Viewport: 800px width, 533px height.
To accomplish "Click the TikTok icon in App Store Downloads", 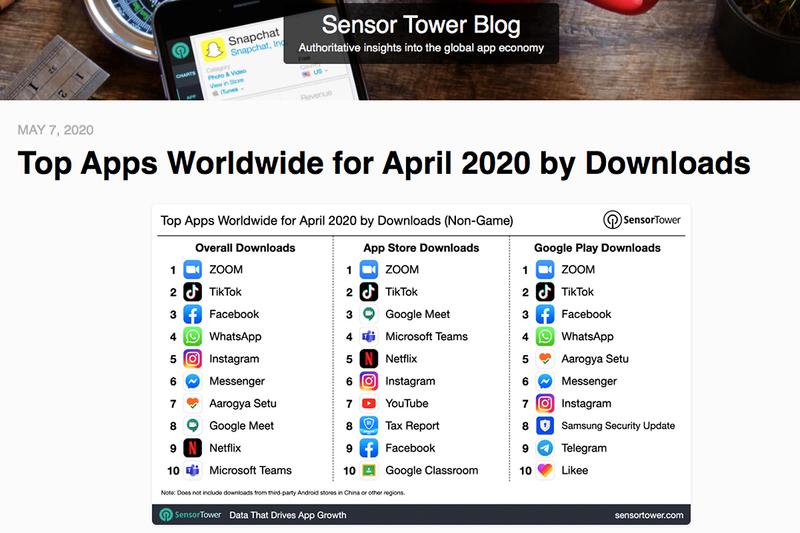I will [369, 292].
